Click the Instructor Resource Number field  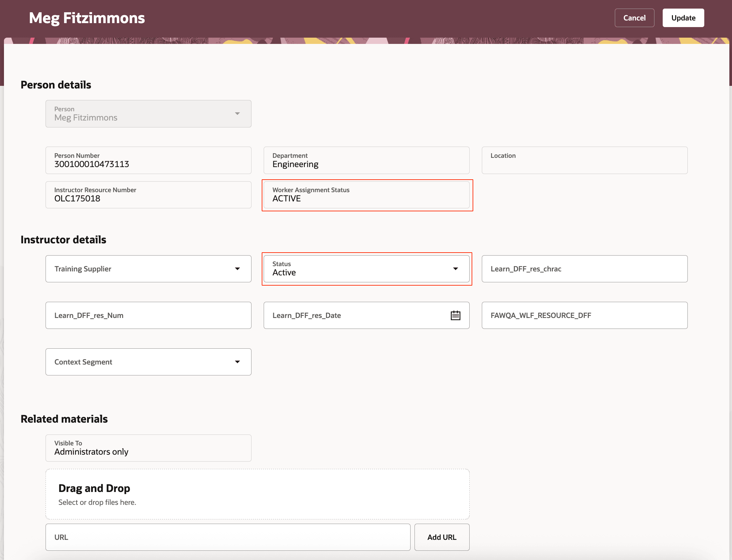(148, 195)
